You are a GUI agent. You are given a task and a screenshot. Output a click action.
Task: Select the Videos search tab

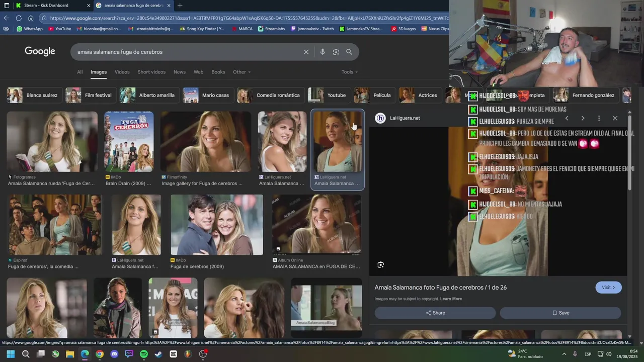122,72
